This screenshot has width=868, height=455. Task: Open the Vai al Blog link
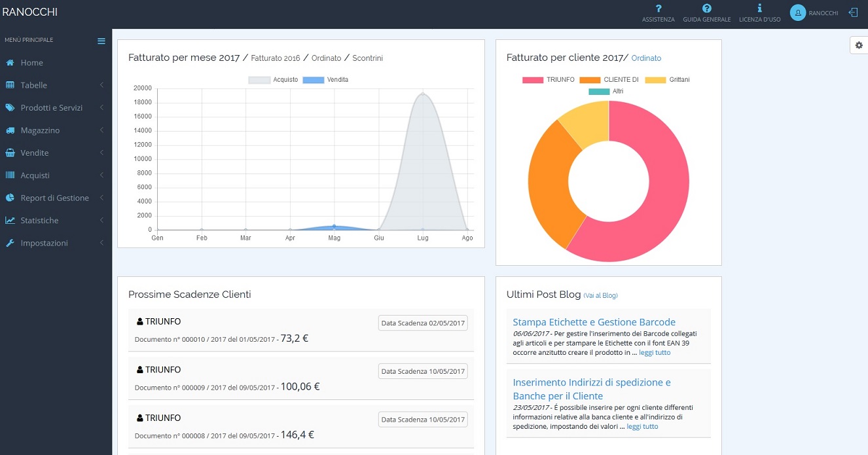600,295
